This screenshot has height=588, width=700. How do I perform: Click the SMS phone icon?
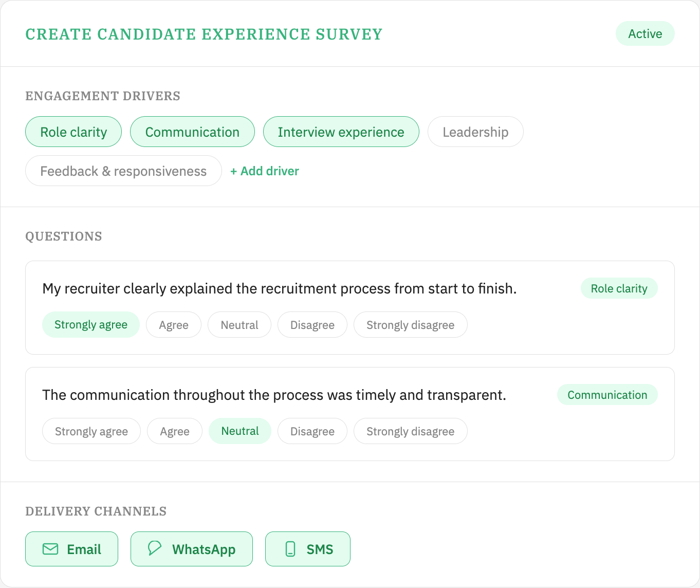(290, 549)
